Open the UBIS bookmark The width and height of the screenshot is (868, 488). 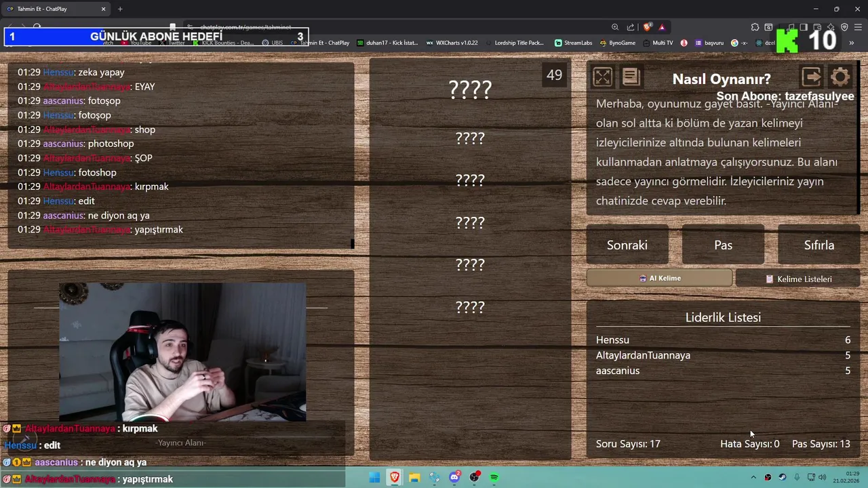pyautogui.click(x=271, y=43)
